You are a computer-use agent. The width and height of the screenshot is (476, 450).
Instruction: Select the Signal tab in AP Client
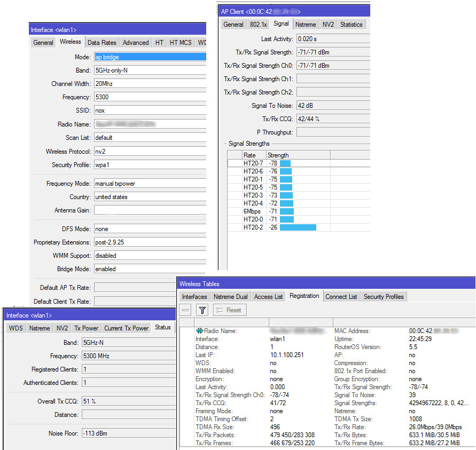pyautogui.click(x=281, y=23)
